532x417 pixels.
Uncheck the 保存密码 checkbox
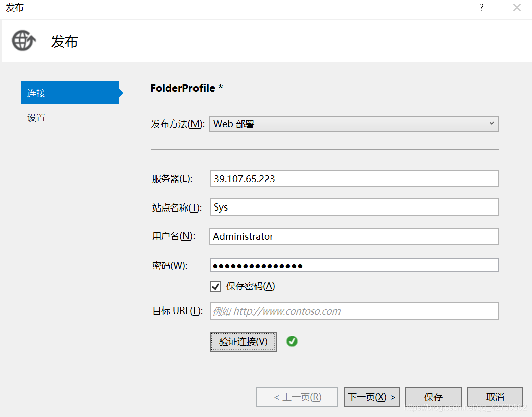[x=215, y=286]
